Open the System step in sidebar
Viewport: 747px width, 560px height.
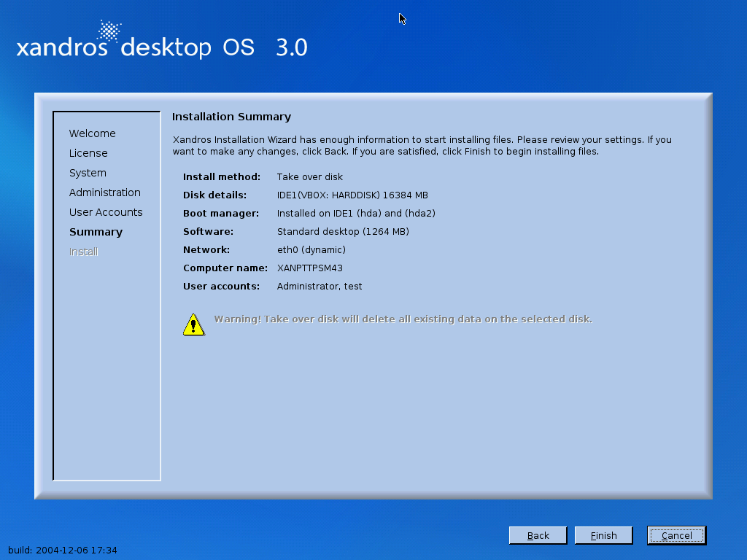[x=88, y=173]
